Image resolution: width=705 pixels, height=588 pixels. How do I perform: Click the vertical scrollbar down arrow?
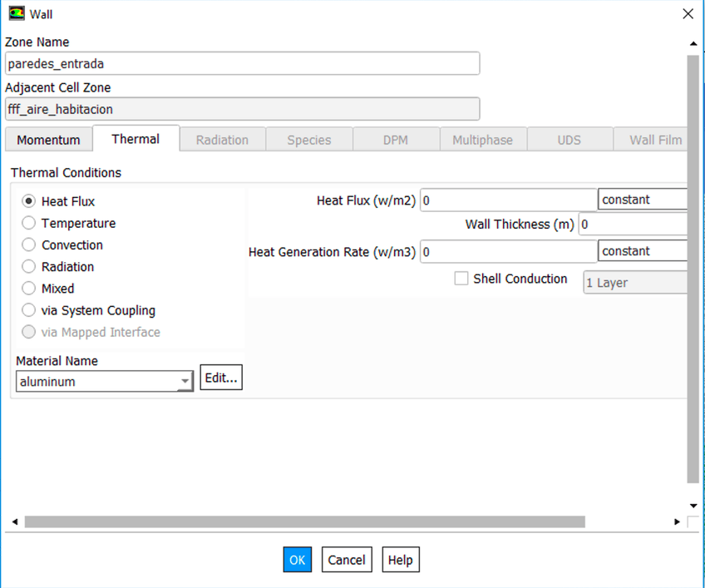pos(693,506)
